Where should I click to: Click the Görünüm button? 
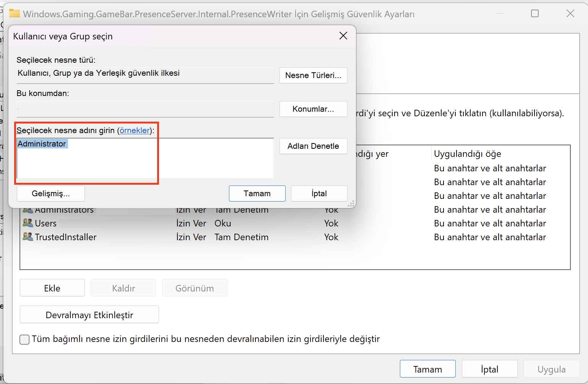tap(195, 288)
